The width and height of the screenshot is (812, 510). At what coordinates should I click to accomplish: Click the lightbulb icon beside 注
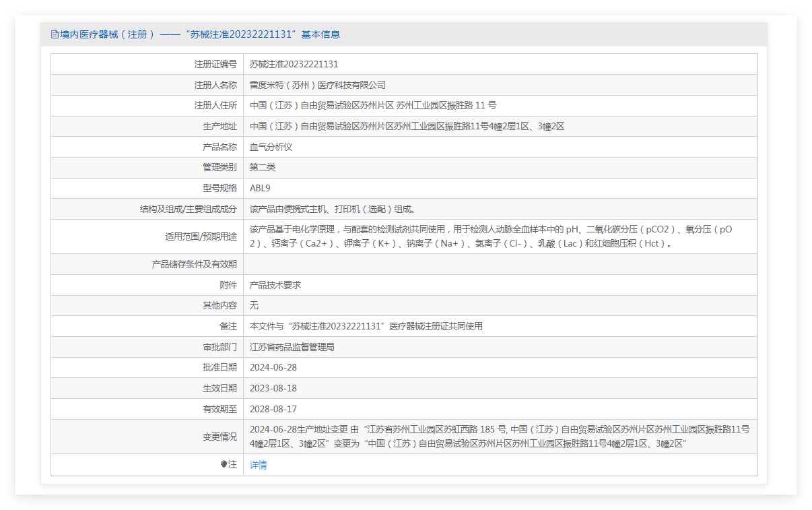[224, 465]
